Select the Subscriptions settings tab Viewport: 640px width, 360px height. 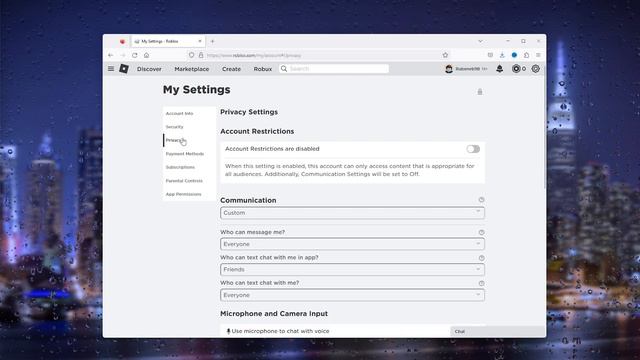[189, 167]
